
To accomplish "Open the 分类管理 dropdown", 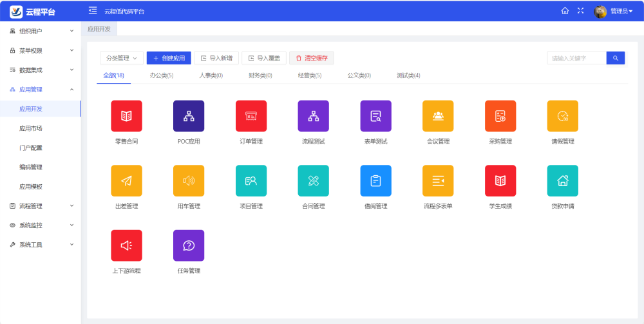I will [122, 59].
